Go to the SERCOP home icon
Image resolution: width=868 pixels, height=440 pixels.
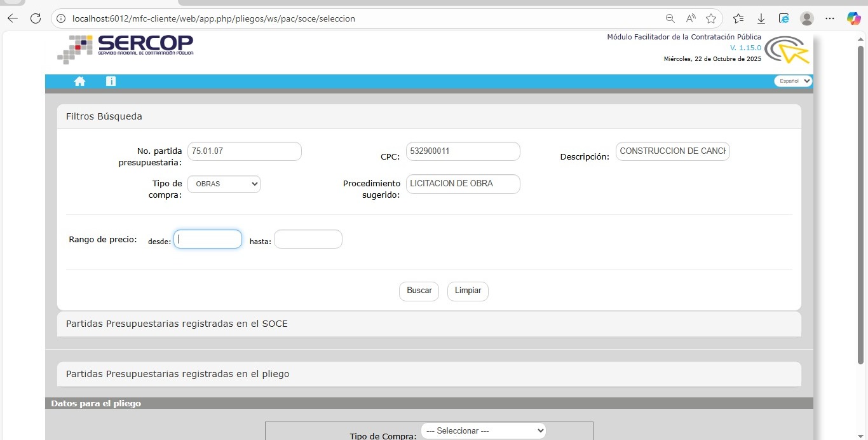point(79,81)
